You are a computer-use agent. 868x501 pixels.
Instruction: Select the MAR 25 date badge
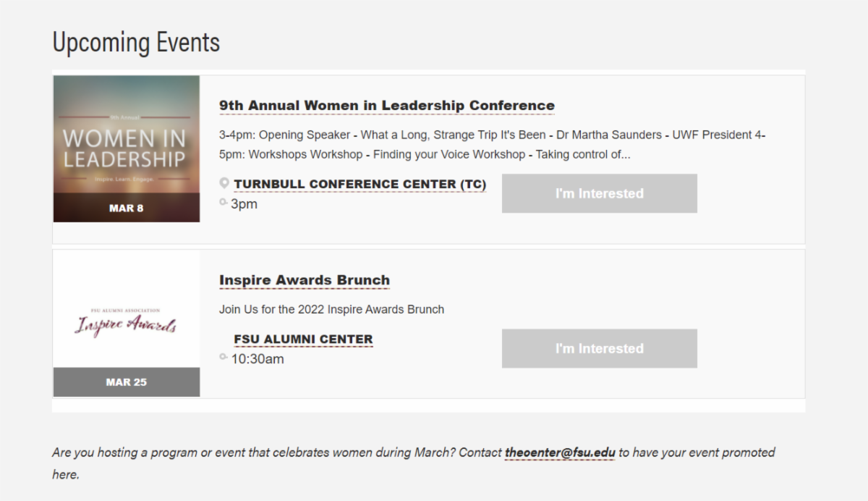tap(127, 382)
